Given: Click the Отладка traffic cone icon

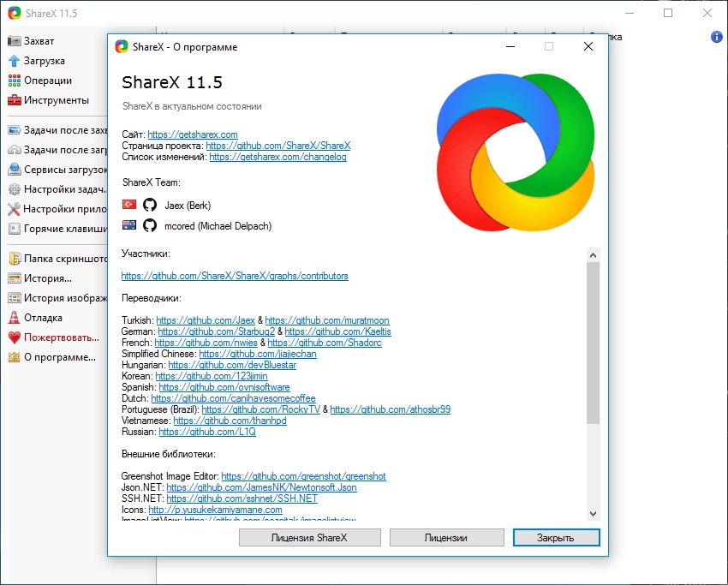Looking at the screenshot, I should tap(15, 317).
